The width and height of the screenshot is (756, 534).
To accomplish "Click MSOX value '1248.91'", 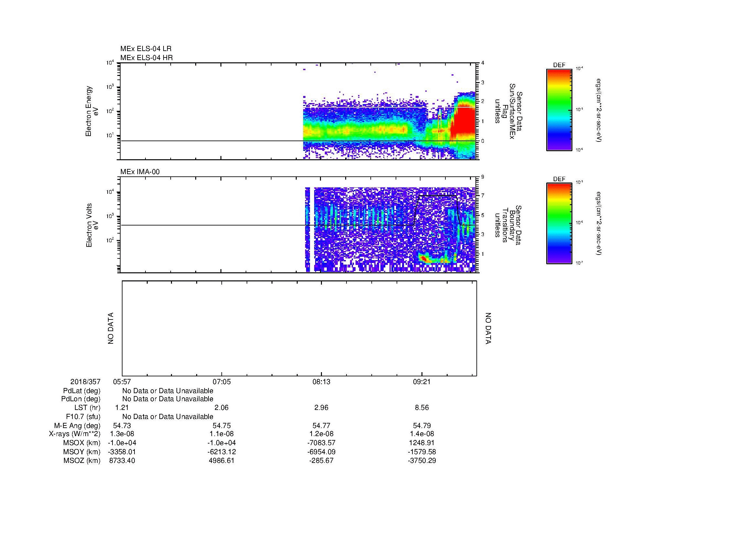I will pos(422,443).
